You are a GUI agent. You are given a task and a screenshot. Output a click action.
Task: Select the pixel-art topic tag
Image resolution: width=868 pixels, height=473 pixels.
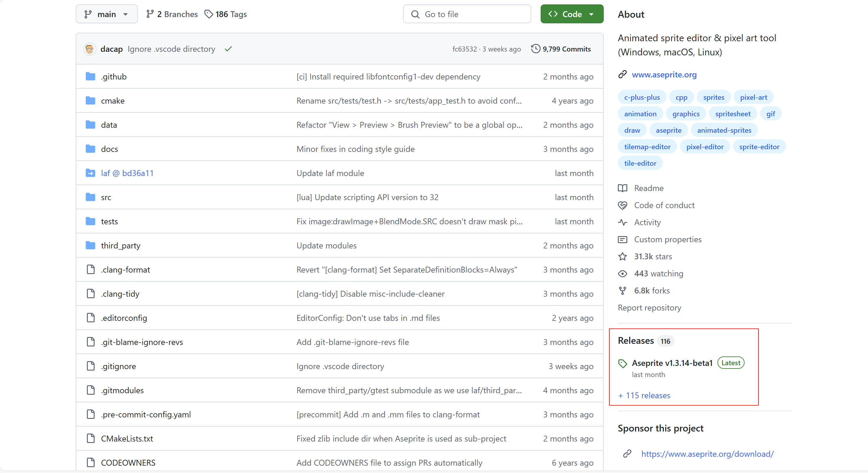click(753, 97)
